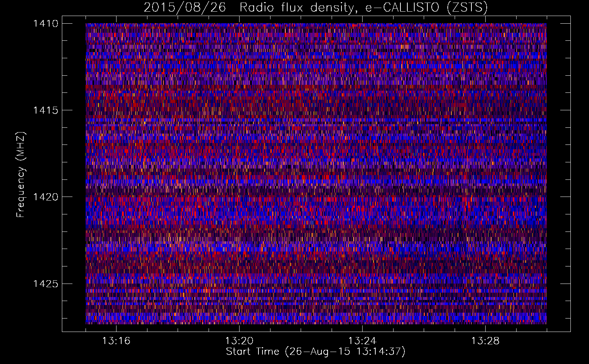Image resolution: width=589 pixels, height=364 pixels.
Task: Click the 13:28 time tick label
Action: pyautogui.click(x=485, y=341)
